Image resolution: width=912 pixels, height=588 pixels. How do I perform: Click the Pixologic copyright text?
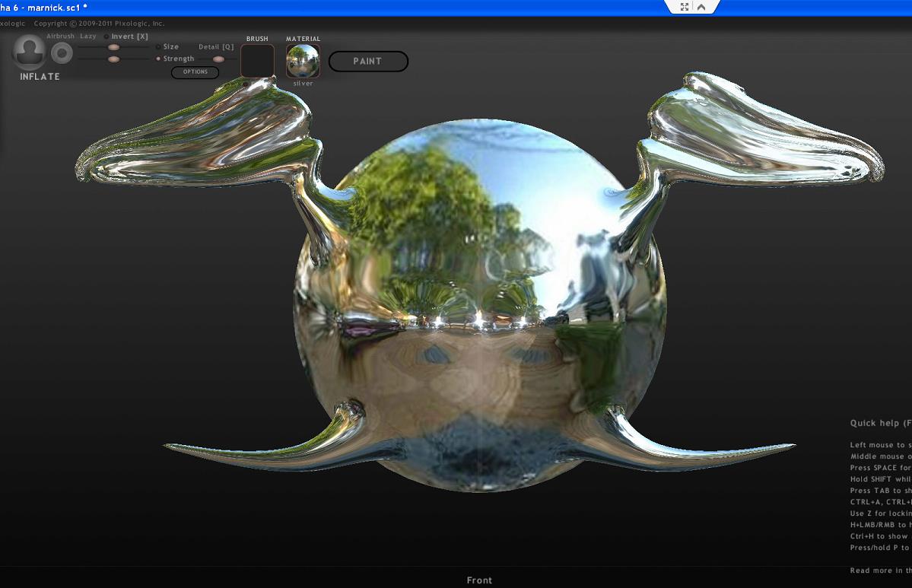pyautogui.click(x=99, y=24)
